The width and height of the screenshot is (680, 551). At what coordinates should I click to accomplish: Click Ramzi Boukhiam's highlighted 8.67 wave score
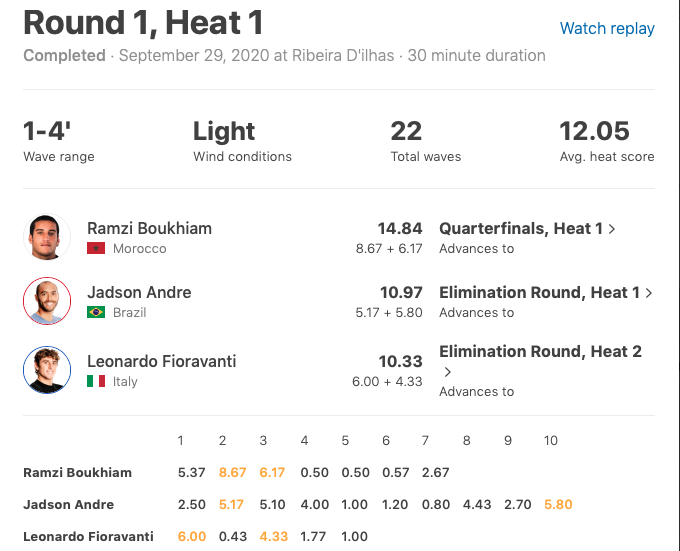232,472
